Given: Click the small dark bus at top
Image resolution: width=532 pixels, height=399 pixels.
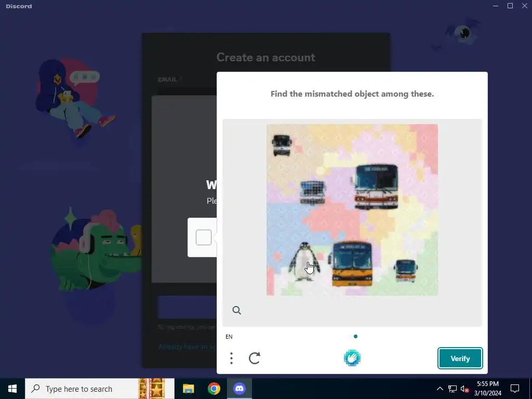Looking at the screenshot, I should [282, 145].
